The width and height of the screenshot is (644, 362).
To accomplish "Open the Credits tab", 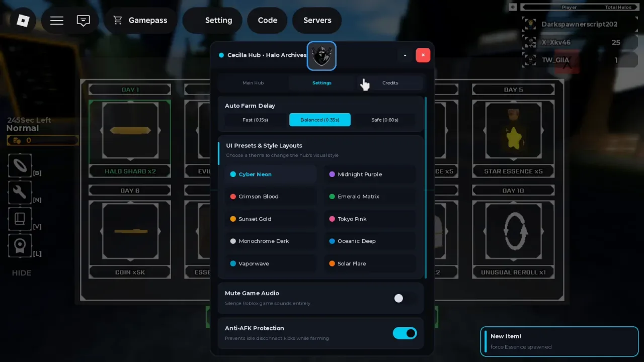I will click(x=390, y=83).
